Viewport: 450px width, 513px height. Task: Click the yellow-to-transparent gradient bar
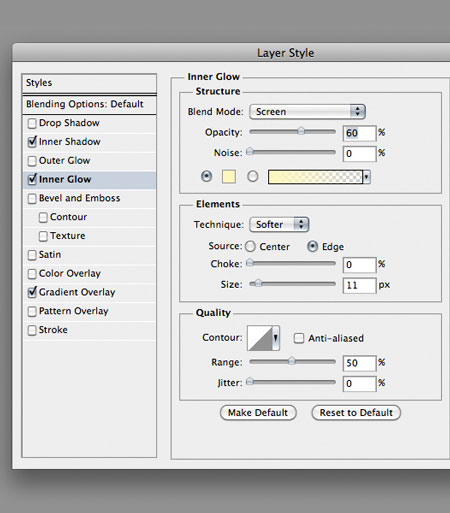tap(315, 177)
